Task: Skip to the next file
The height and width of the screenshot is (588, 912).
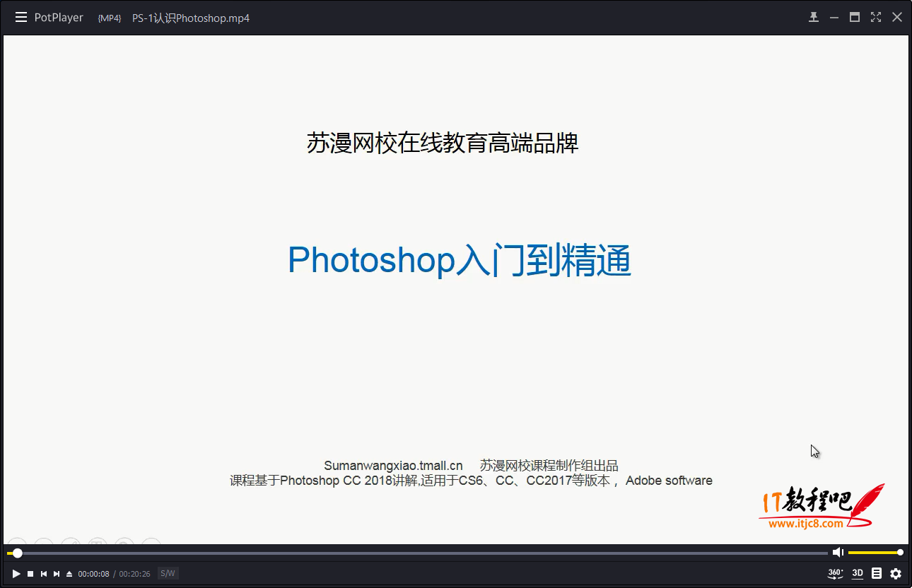Action: coord(57,574)
